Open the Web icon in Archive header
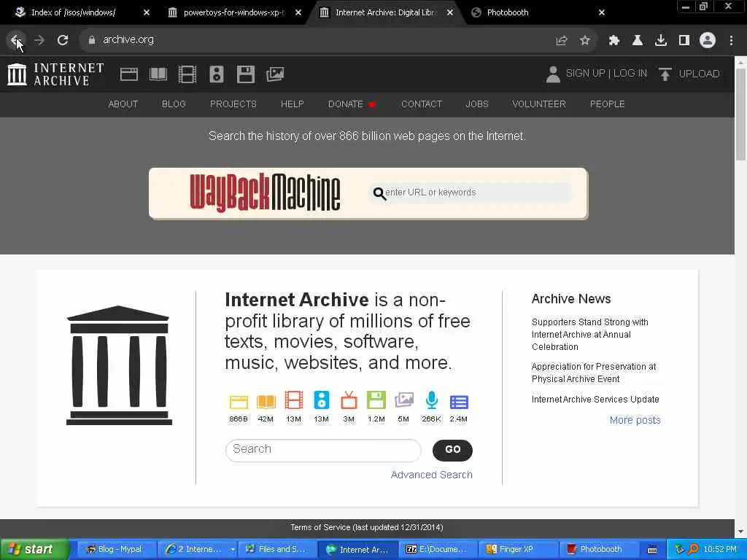 (x=129, y=74)
